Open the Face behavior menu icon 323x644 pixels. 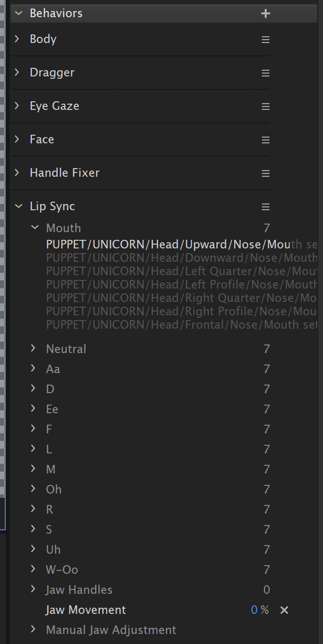pyautogui.click(x=266, y=140)
